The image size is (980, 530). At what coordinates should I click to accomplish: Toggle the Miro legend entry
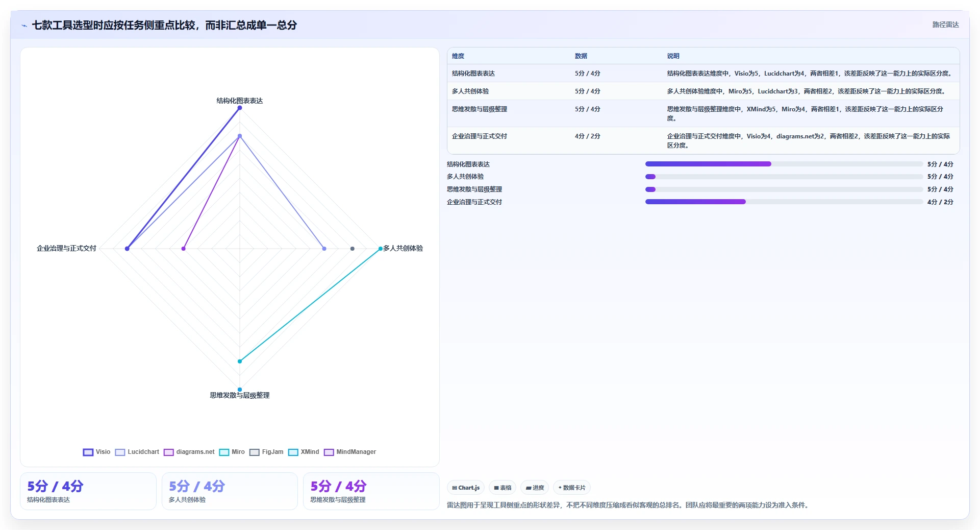[x=232, y=452]
